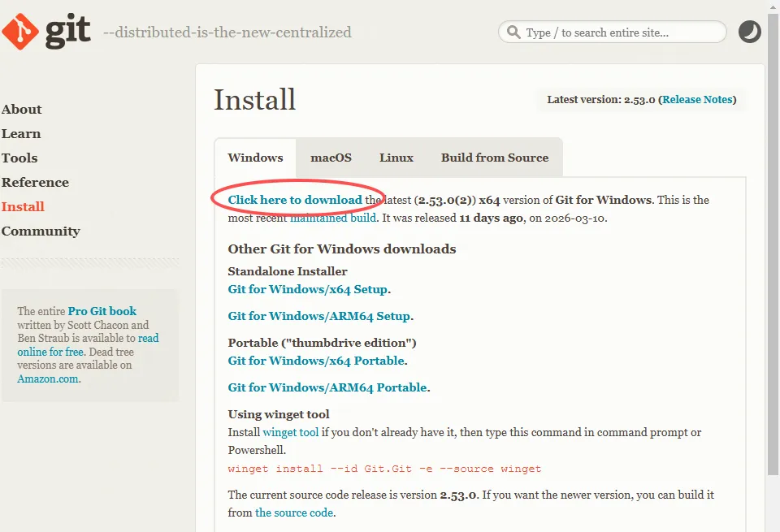This screenshot has height=532, width=780.
Task: Open the 'maintained build' link
Action: pos(333,218)
